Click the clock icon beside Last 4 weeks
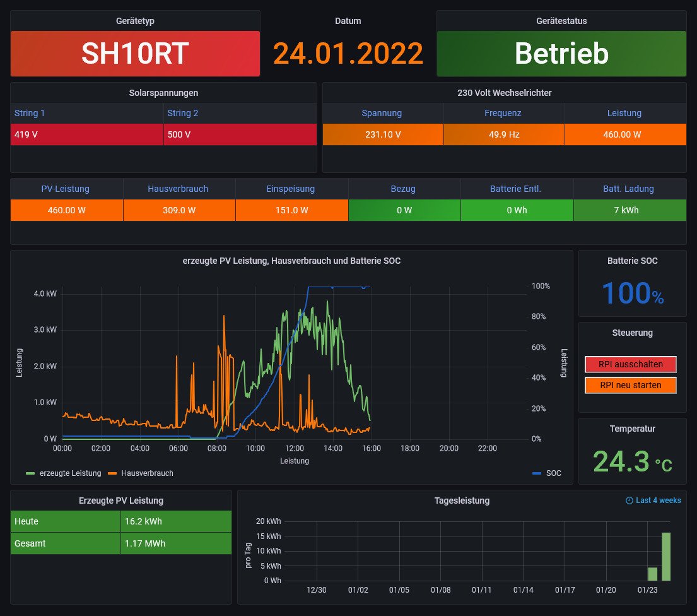The image size is (697, 616). (629, 500)
